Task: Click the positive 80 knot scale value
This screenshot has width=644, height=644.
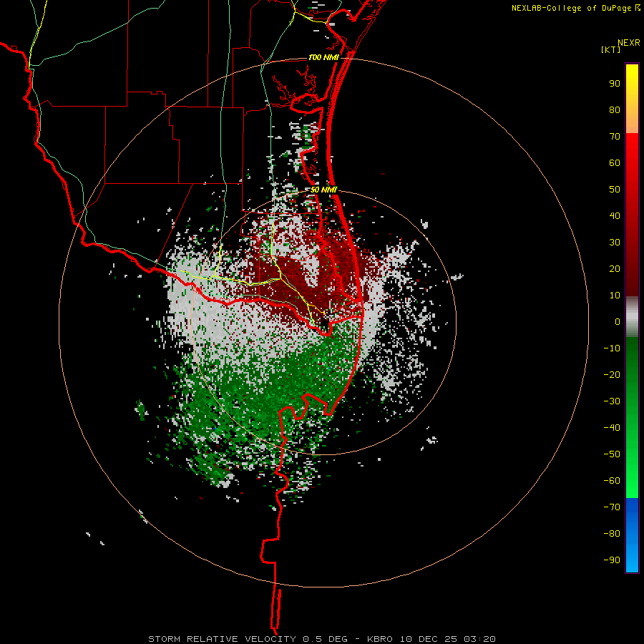Action: pos(615,109)
